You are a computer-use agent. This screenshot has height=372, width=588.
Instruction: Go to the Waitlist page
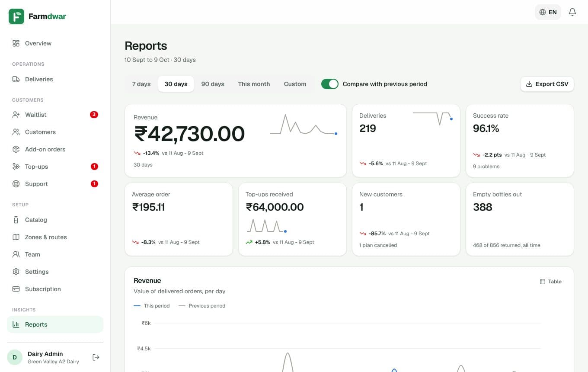click(55, 115)
